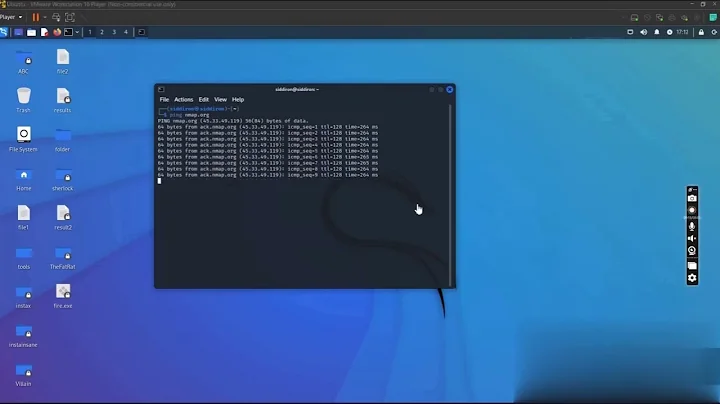Click the record button in the recorder toolbar
Image resolution: width=720 pixels, height=404 pixels.
coord(692,210)
